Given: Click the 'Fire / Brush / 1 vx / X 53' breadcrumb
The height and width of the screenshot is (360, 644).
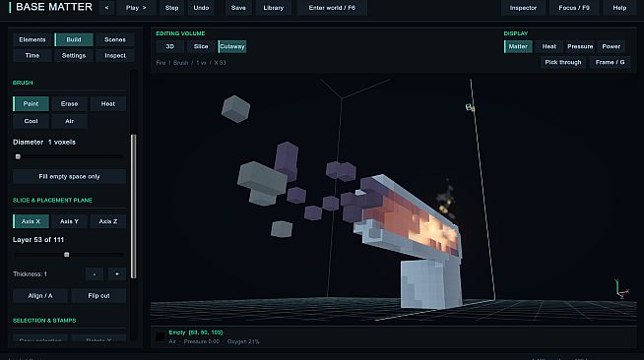Looking at the screenshot, I should pos(191,63).
